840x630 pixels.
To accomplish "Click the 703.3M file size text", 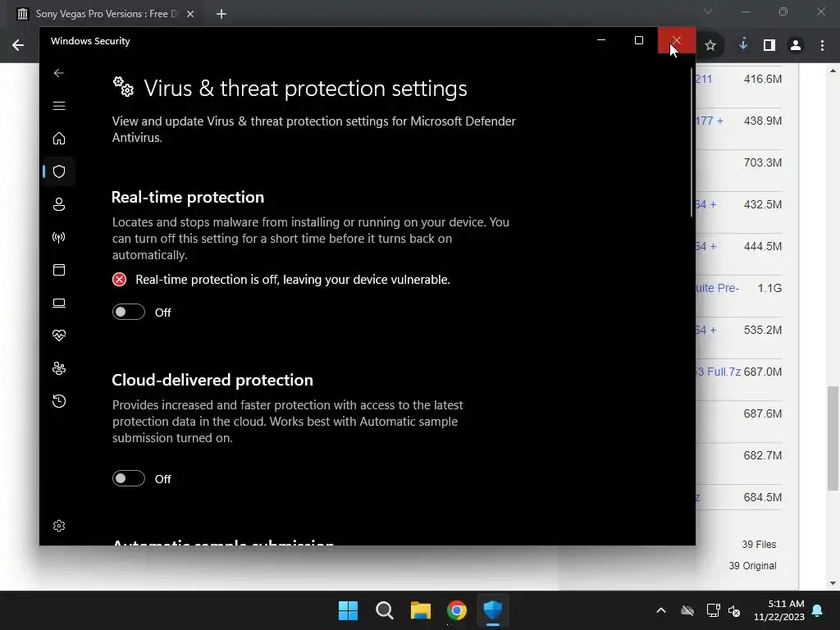I will click(x=762, y=163).
